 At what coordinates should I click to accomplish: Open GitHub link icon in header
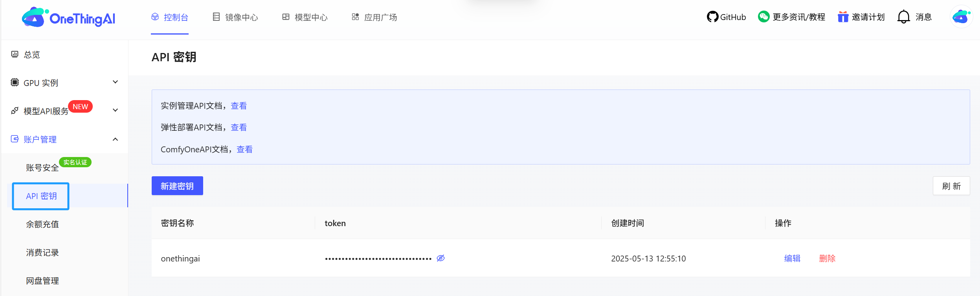712,17
